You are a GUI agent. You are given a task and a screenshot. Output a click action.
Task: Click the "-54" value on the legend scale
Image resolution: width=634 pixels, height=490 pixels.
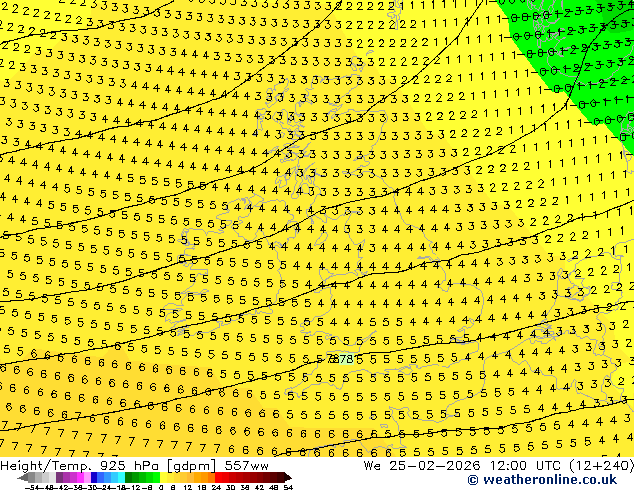pos(32,488)
